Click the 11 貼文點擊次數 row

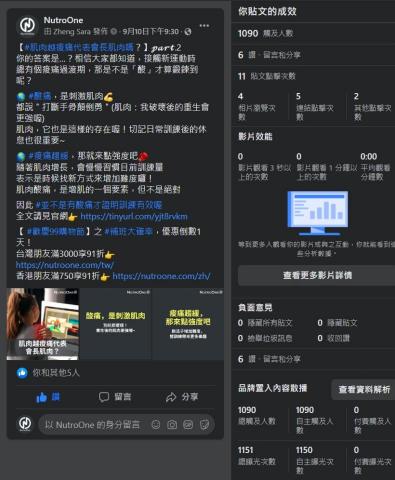point(313,76)
